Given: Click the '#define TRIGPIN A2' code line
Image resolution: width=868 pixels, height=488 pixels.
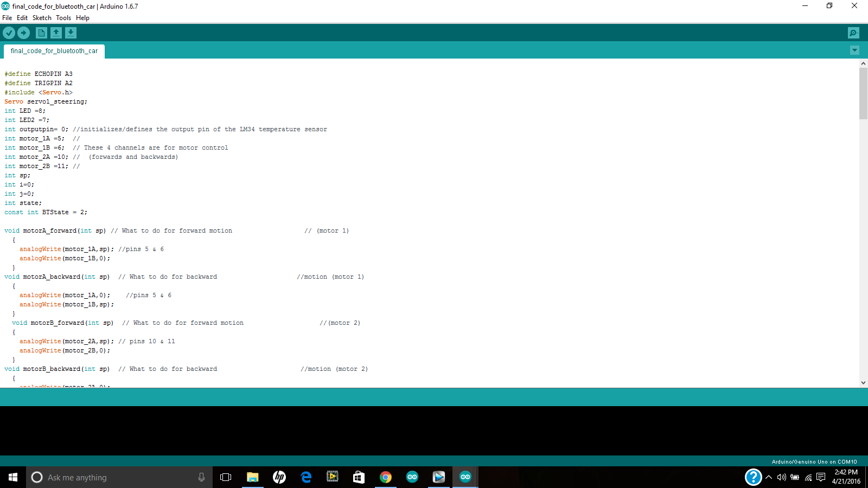Looking at the screenshot, I should pos(39,83).
